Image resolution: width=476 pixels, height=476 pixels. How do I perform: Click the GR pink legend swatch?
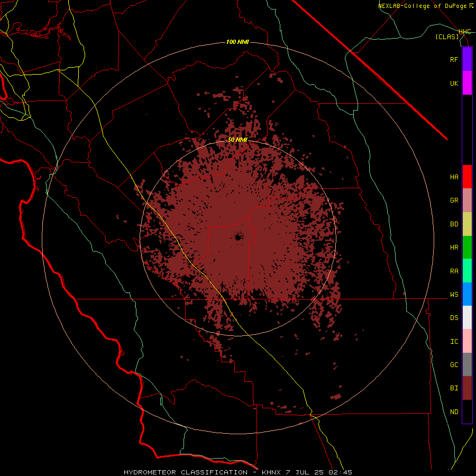(x=467, y=200)
